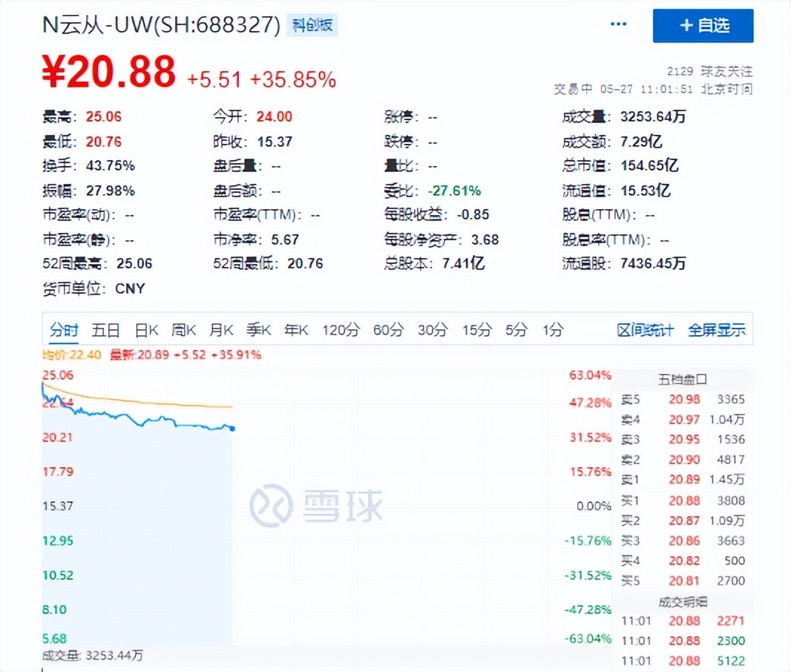The width and height of the screenshot is (791, 672).
Task: Click the trade detail row with volume 2271
Action: click(x=683, y=621)
